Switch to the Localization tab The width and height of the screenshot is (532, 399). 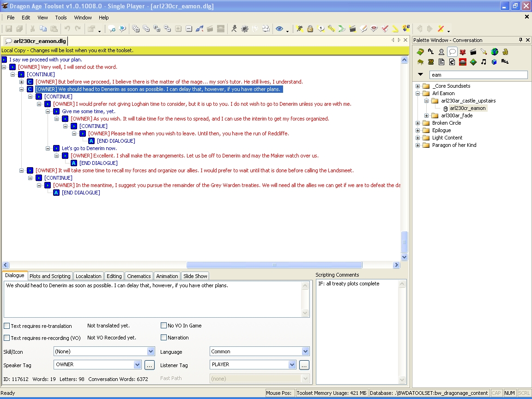(x=89, y=276)
